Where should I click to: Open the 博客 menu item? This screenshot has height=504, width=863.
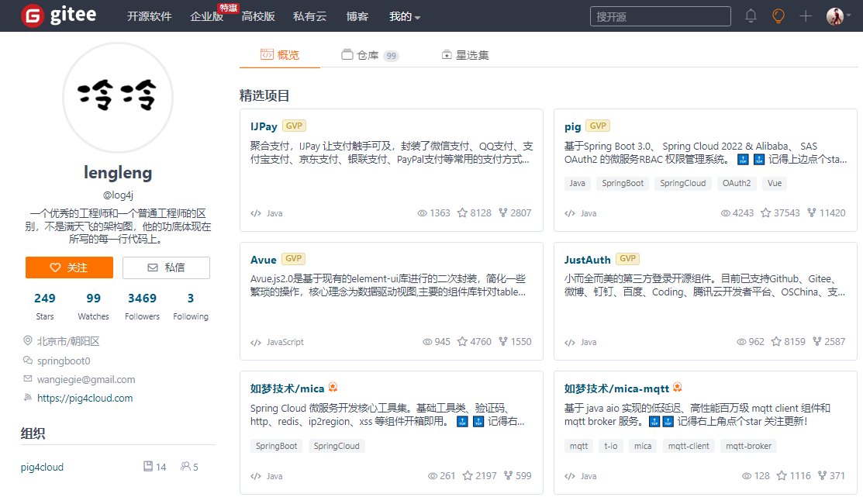357,16
